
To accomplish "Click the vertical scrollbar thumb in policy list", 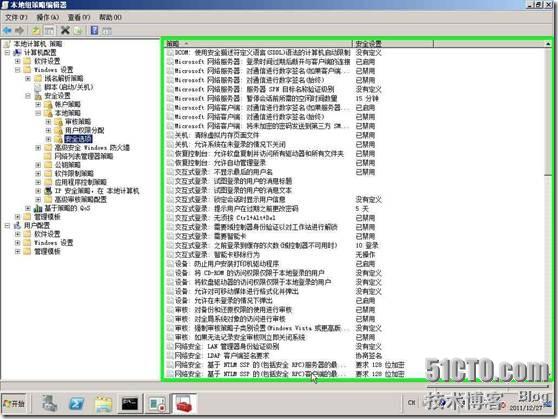I will coord(548,112).
